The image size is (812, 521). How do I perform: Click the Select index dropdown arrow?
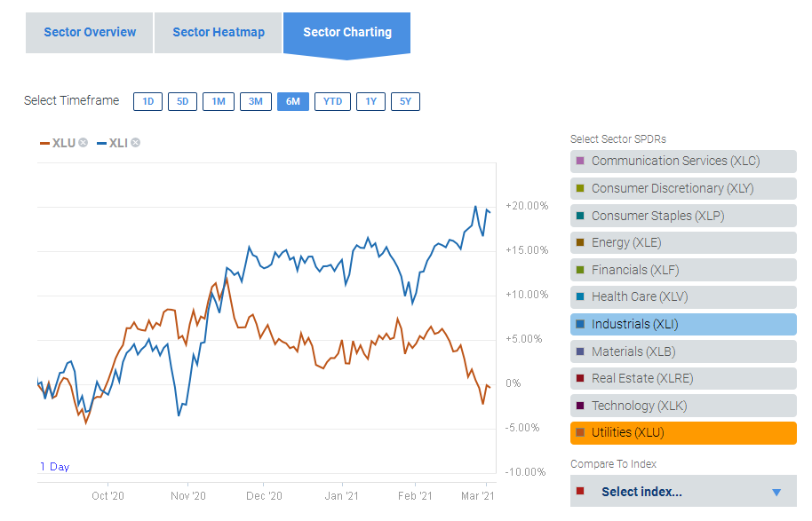[x=776, y=493]
